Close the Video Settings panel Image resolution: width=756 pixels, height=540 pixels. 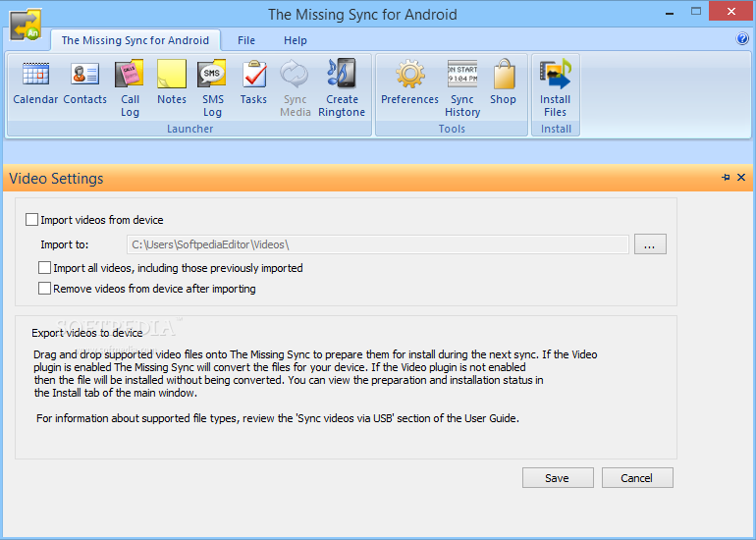(x=741, y=178)
